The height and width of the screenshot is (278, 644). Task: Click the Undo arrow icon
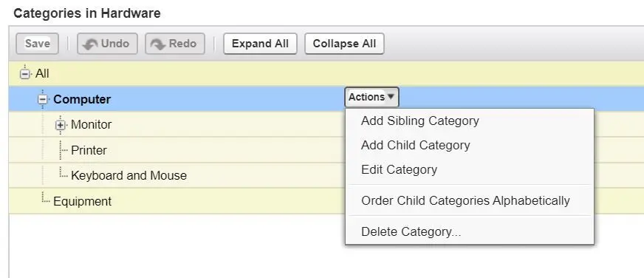[x=90, y=44]
